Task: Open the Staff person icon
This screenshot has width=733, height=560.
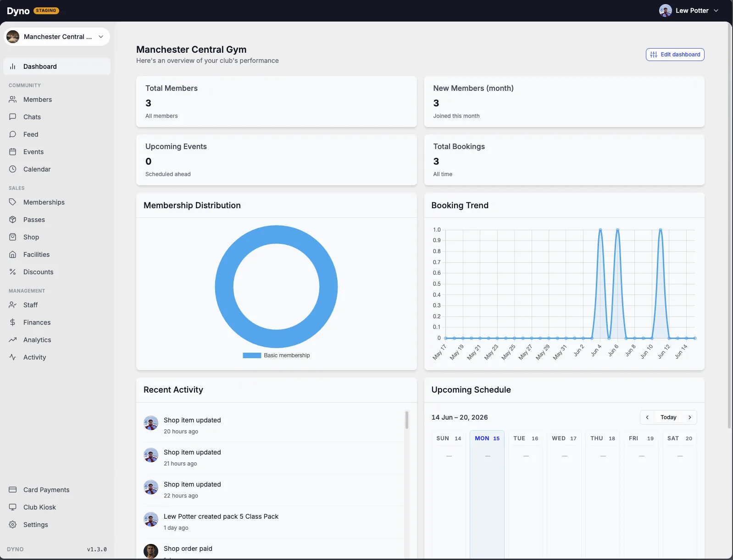Action: [x=13, y=305]
